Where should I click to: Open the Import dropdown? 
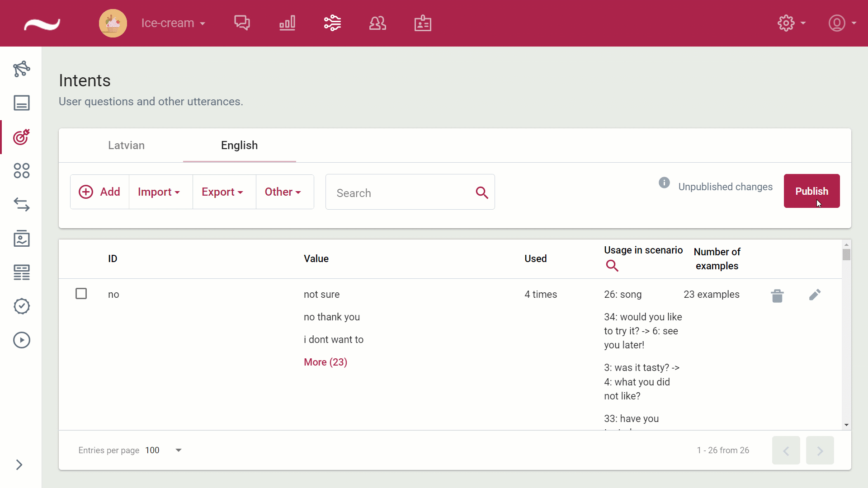coord(159,192)
